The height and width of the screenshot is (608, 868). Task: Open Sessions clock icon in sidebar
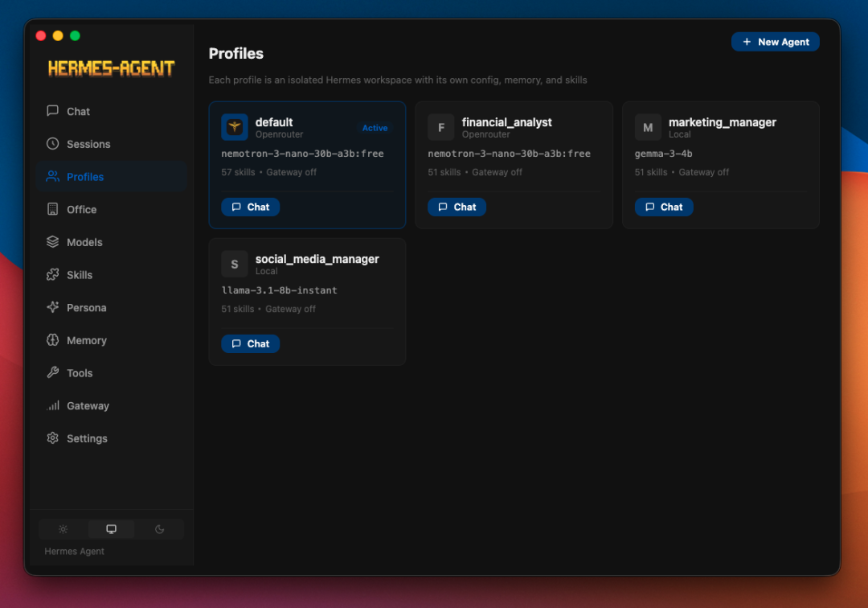click(x=52, y=143)
